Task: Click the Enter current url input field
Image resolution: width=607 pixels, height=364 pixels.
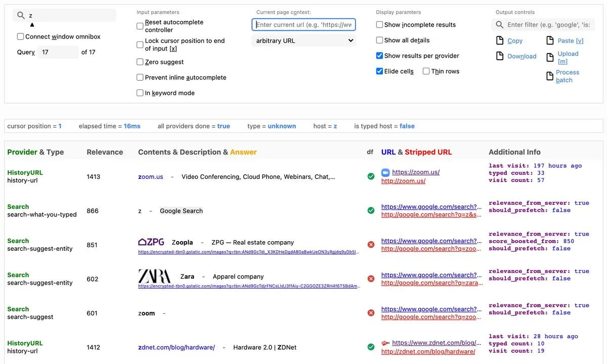Action: [303, 25]
